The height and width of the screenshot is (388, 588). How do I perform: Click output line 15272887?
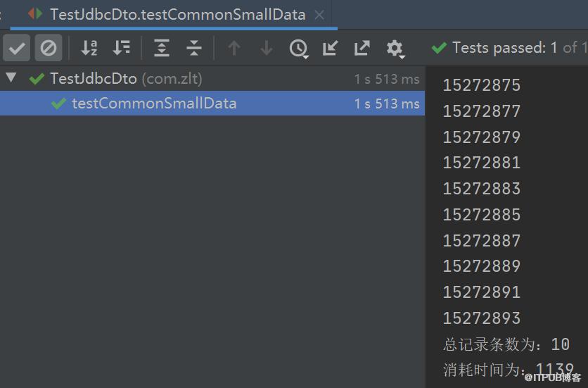[482, 241]
